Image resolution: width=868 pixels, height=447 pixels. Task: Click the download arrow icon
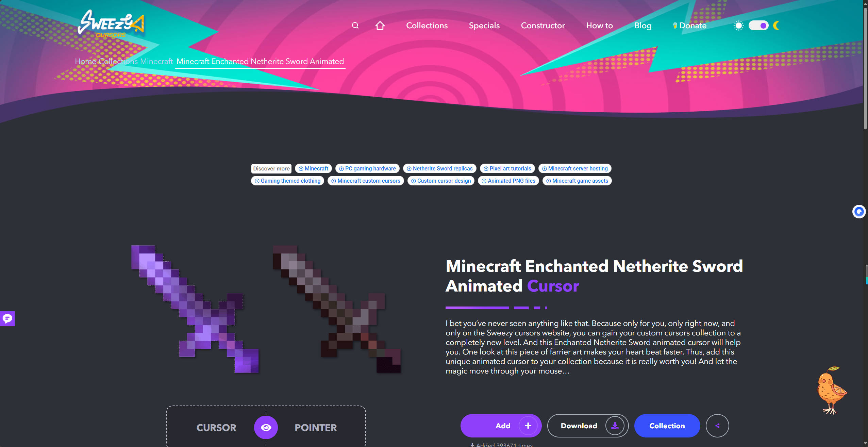(x=615, y=426)
